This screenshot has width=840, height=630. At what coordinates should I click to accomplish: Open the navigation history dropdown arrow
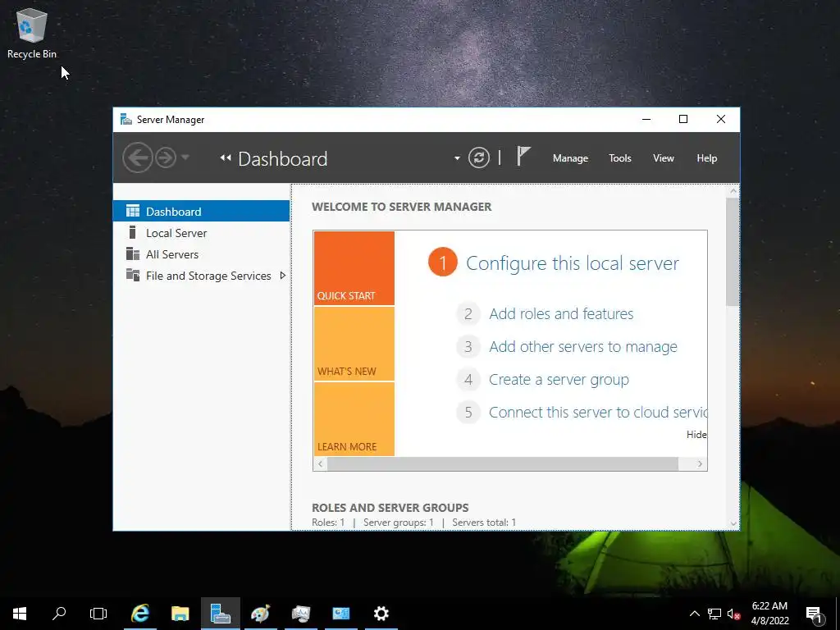point(185,157)
